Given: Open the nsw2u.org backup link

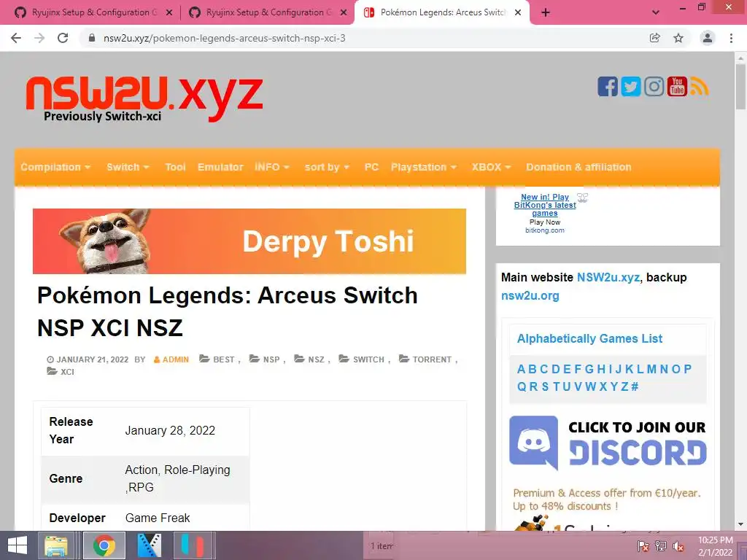Looking at the screenshot, I should click(530, 296).
